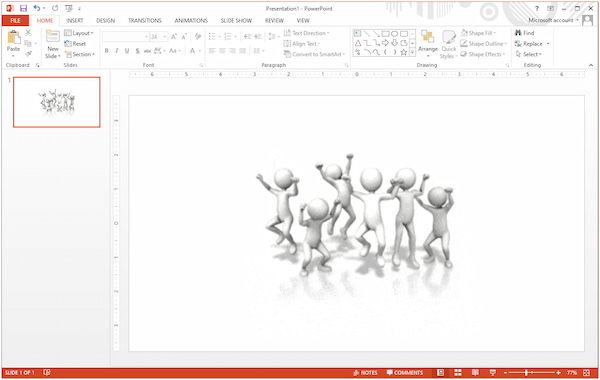This screenshot has height=380, width=600.
Task: Switch to the ANIMATIONS tab
Action: coord(191,21)
